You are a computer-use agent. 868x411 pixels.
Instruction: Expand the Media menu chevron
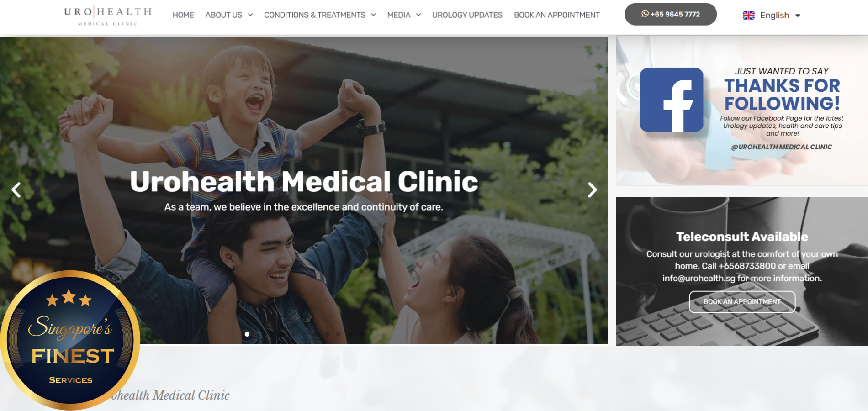tap(418, 15)
